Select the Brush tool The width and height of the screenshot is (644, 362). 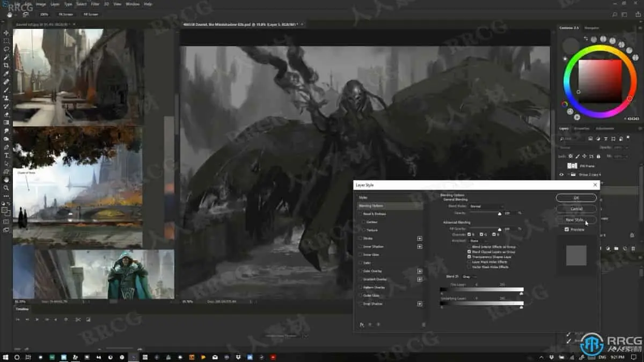tap(6, 90)
